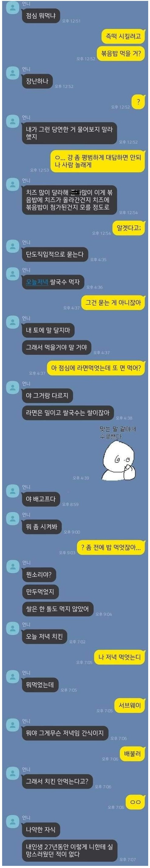Tap the profile avatar beside '단도직입적으로 묻는다'

point(13,246)
